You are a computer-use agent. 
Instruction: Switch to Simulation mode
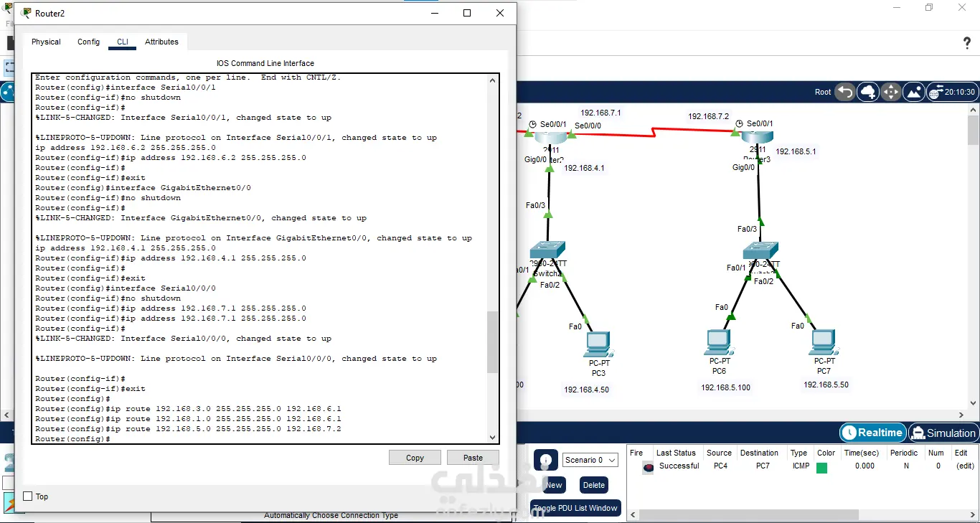click(x=943, y=433)
